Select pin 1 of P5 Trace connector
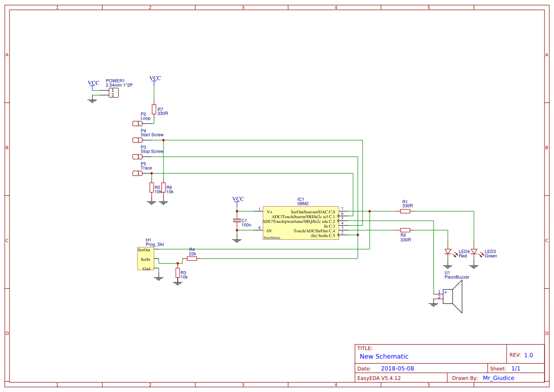Image resolution: width=554 pixels, height=392 pixels. tap(137, 173)
